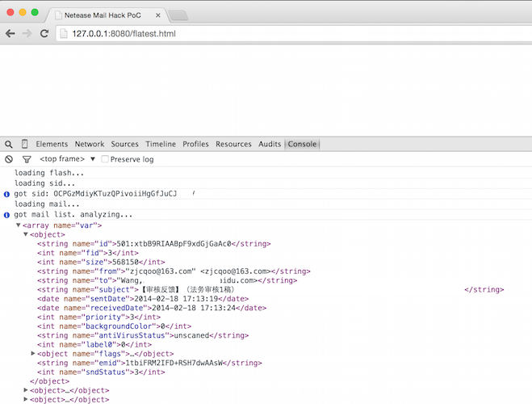This screenshot has width=532, height=404.
Task: Click the int name="sndStatus" row
Action: tap(101, 372)
